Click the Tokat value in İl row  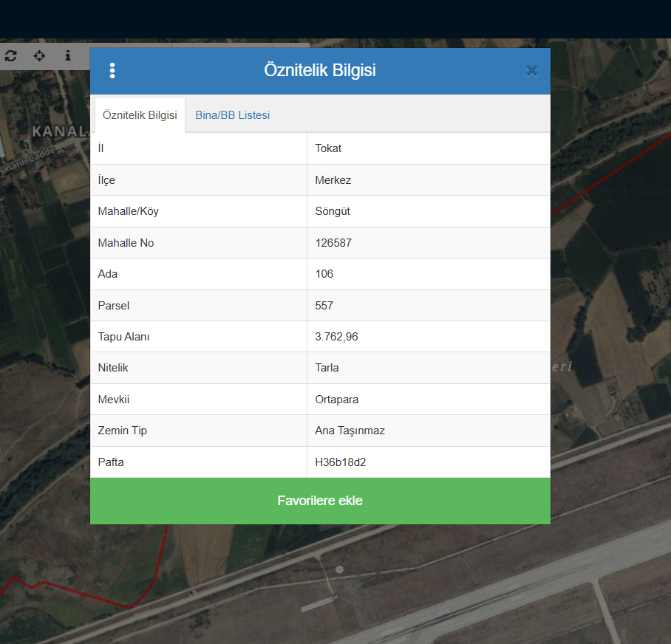328,148
